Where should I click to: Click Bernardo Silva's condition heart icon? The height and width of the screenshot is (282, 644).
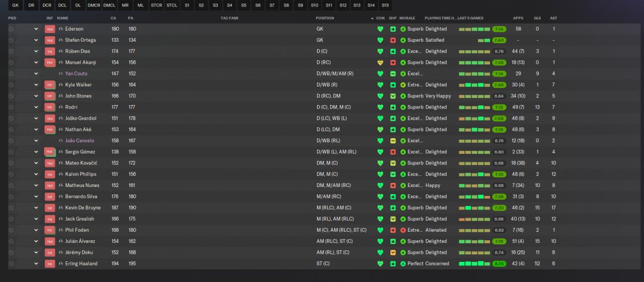point(380,197)
